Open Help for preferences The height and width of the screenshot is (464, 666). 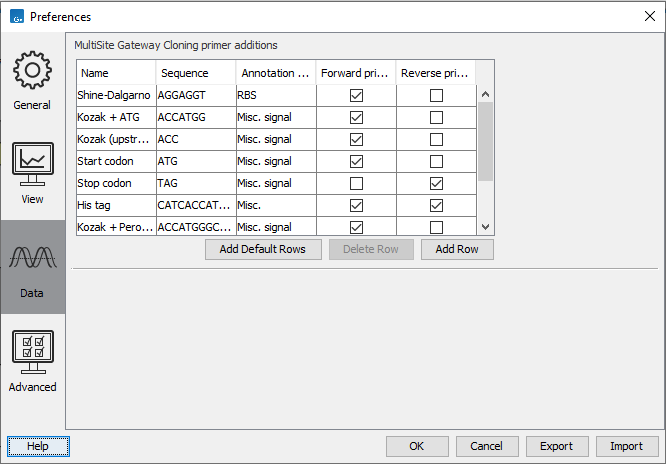38,446
